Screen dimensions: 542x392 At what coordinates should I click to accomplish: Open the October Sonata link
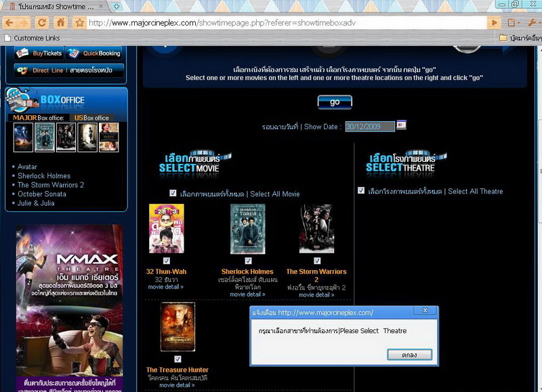pos(42,194)
